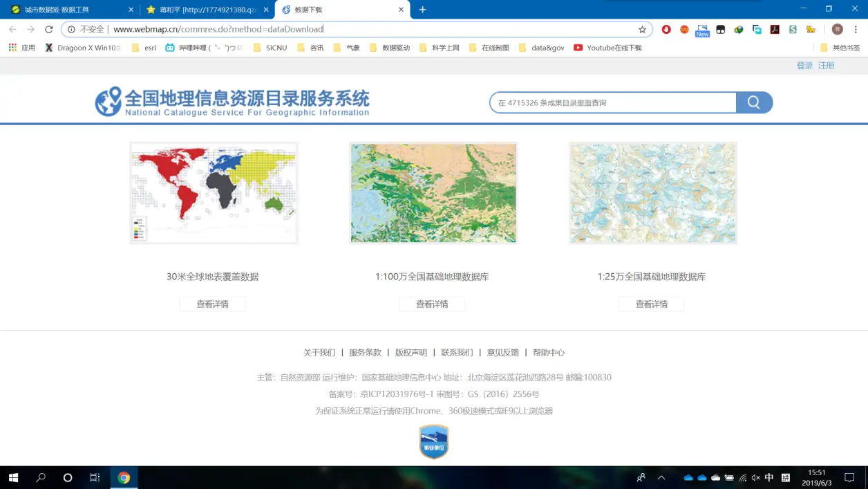Screen dimensions: 868x489
Task: Open the data&gov bookmark folder
Action: [542, 48]
